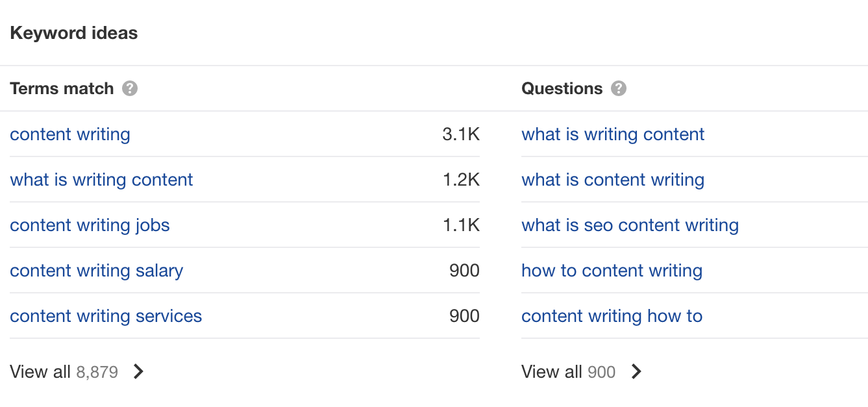Click the Questions help icon

pyautogui.click(x=619, y=88)
